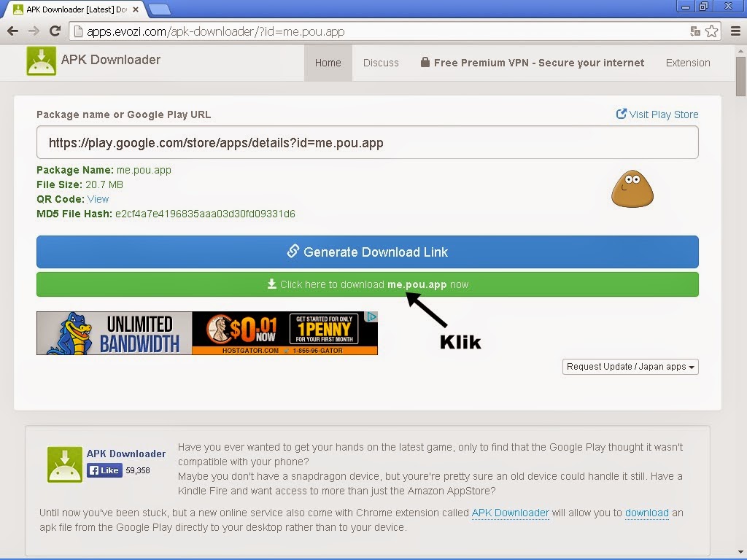Click the address bar URL field

click(381, 31)
